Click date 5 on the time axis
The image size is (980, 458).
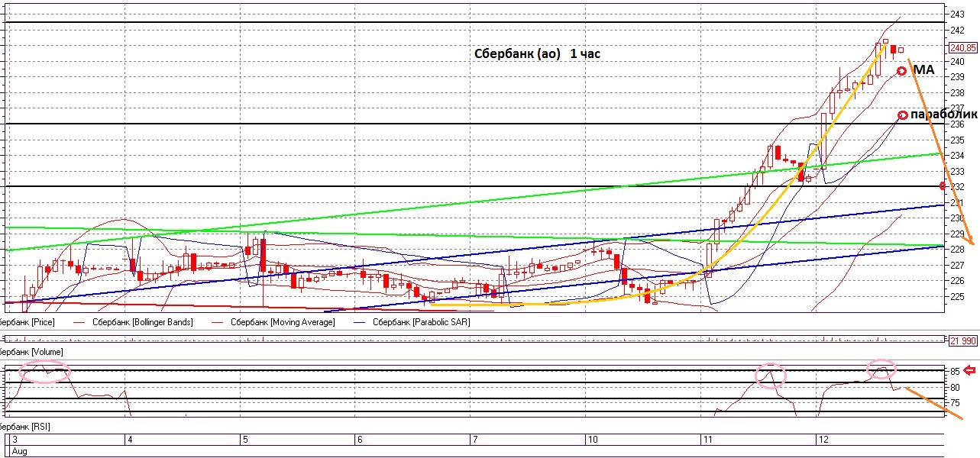click(x=245, y=440)
